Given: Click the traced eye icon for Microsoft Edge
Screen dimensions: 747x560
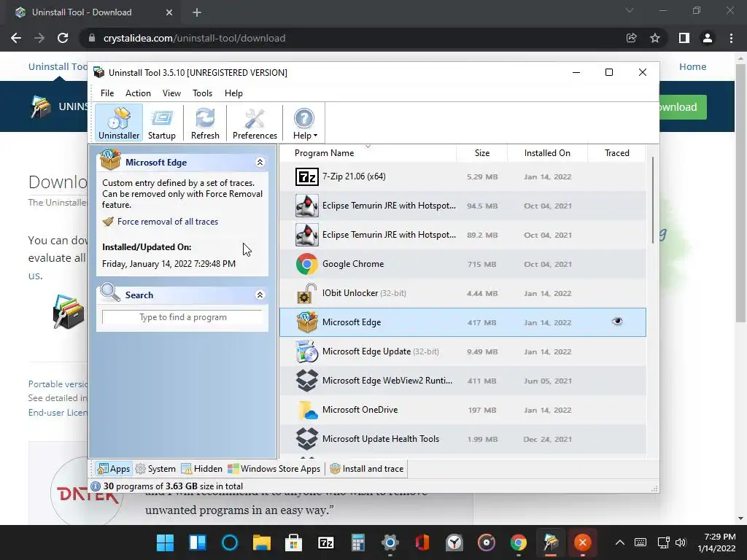Looking at the screenshot, I should pos(617,322).
